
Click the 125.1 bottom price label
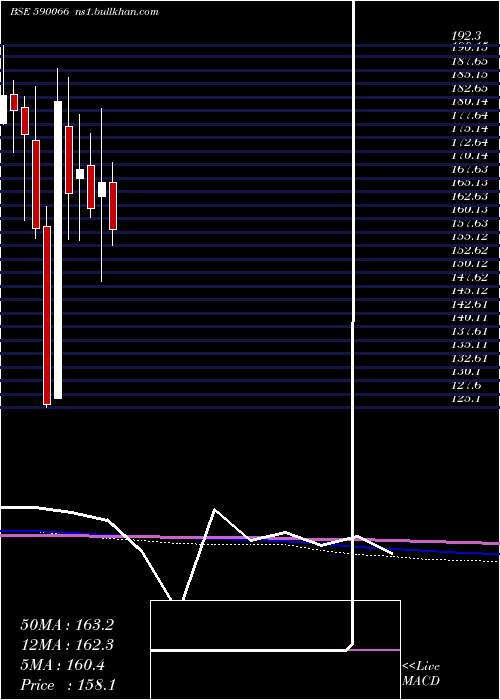[x=466, y=398]
